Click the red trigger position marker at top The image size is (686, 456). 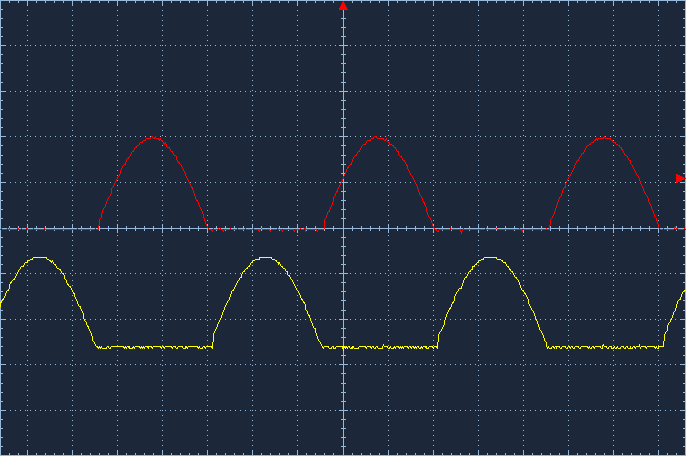coord(343,6)
